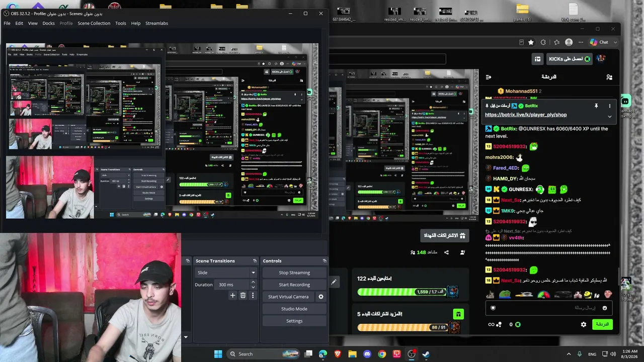The image size is (644, 362).
Task: Pop out the Controls dock
Action: pos(325,261)
